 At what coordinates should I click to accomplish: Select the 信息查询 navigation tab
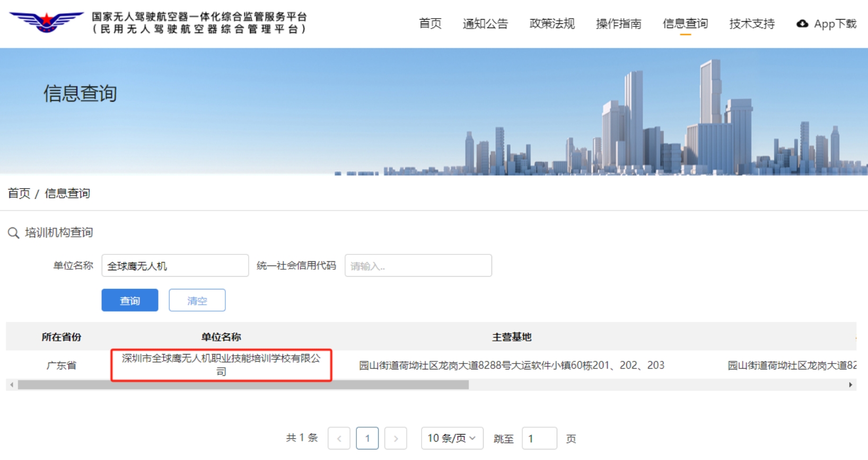pyautogui.click(x=685, y=24)
